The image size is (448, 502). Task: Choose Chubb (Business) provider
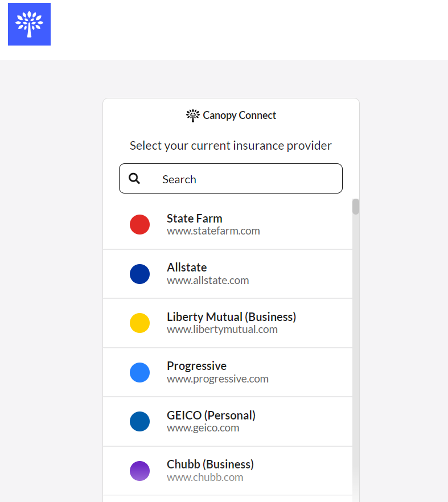(228, 471)
